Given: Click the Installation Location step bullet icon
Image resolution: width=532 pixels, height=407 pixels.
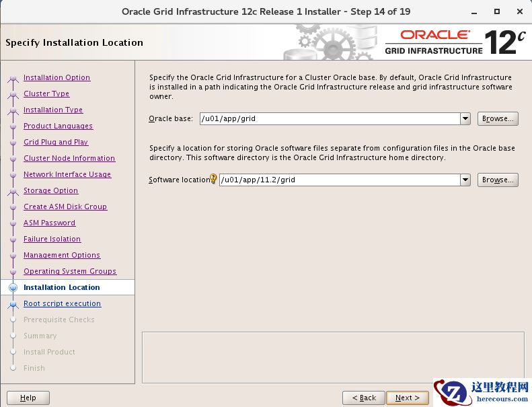Looking at the screenshot, I should [13, 287].
